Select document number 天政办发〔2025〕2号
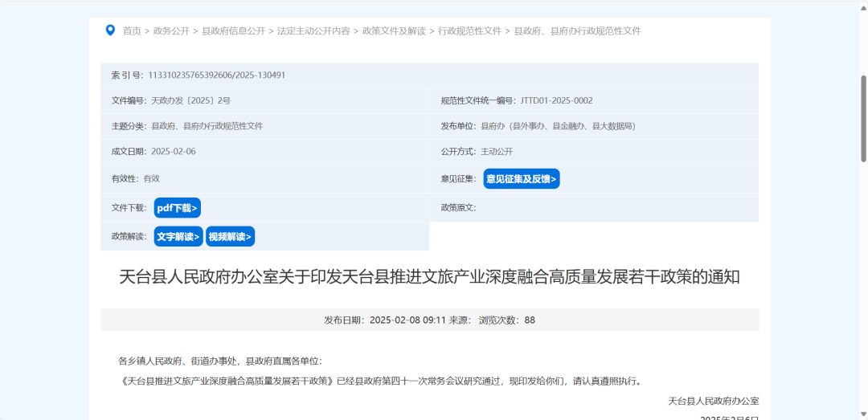Viewport: 868px width, 420px height. point(191,100)
